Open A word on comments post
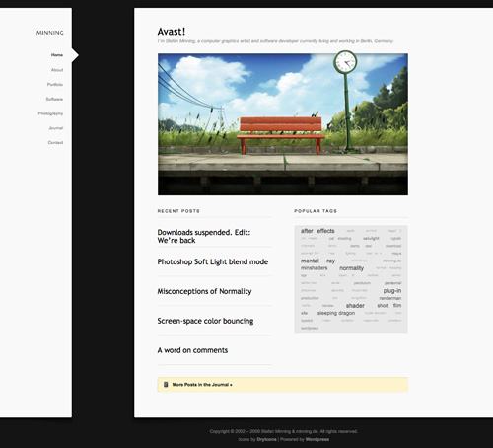 pos(192,350)
